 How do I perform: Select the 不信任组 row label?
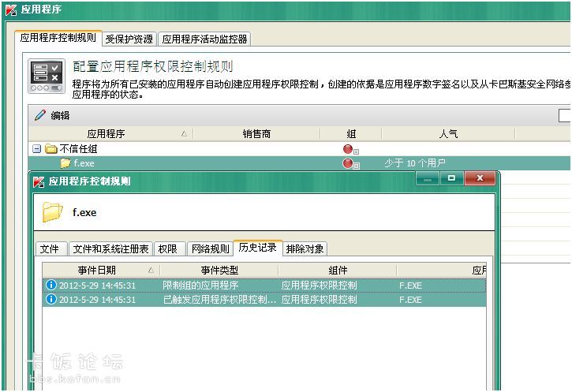click(78, 149)
